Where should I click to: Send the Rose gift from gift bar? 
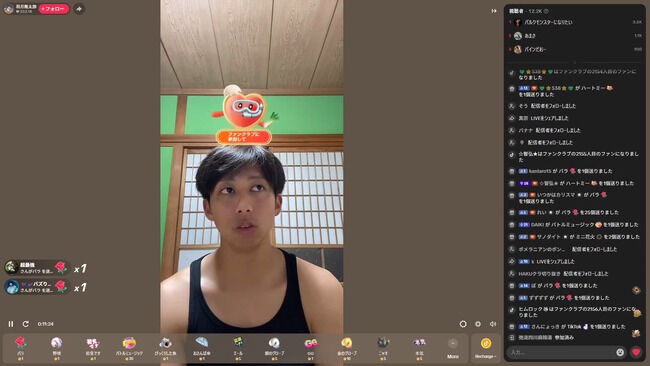coord(20,347)
